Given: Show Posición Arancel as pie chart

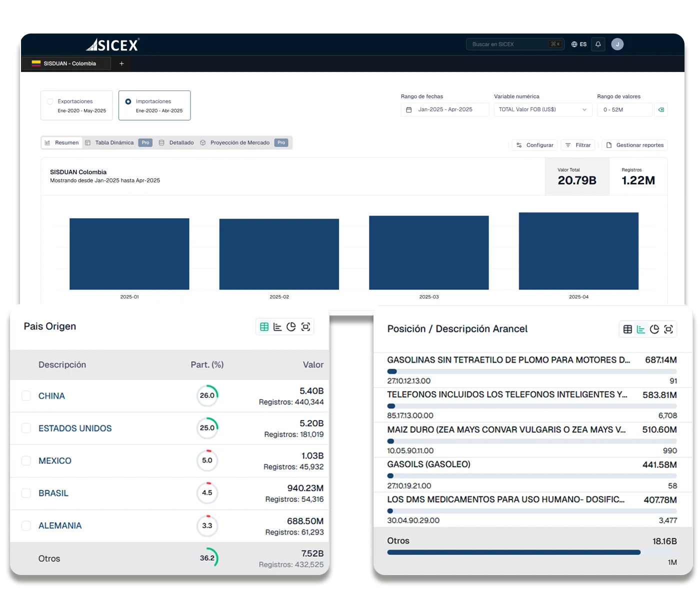Looking at the screenshot, I should (x=654, y=329).
